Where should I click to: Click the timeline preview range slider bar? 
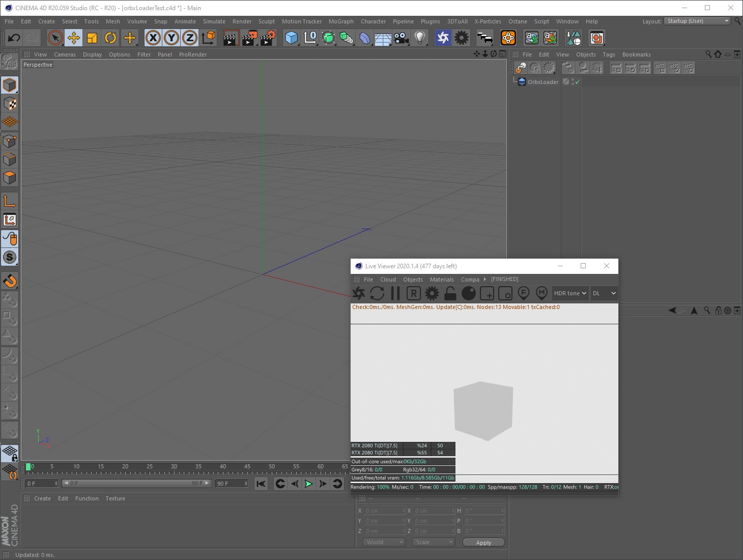pos(136,483)
